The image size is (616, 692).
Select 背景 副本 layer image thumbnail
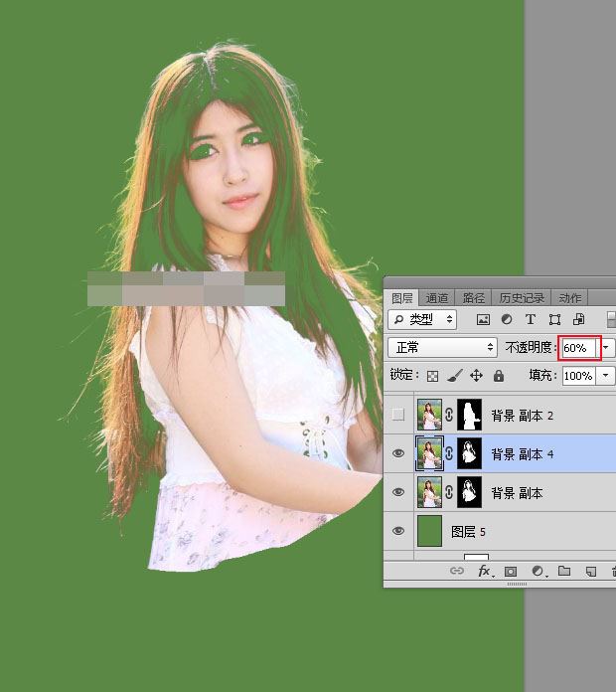(429, 491)
